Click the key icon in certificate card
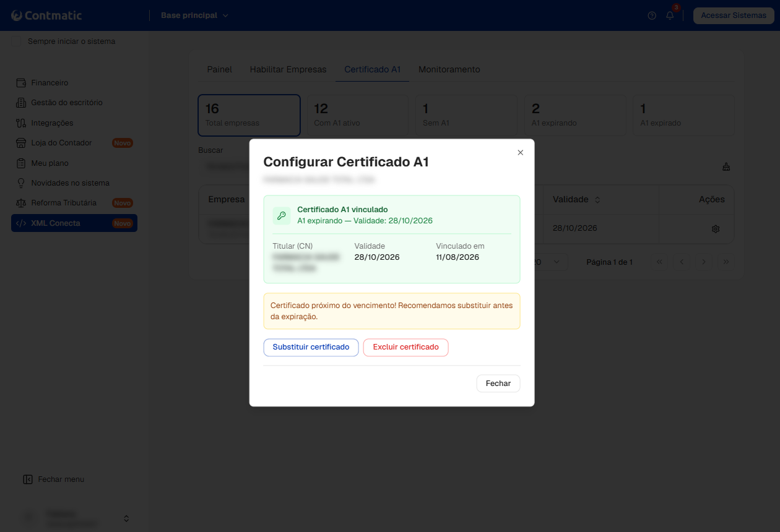780x532 pixels. pos(282,215)
